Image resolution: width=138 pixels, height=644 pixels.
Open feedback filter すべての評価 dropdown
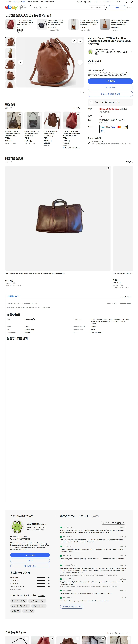pyautogui.click(x=113, y=523)
